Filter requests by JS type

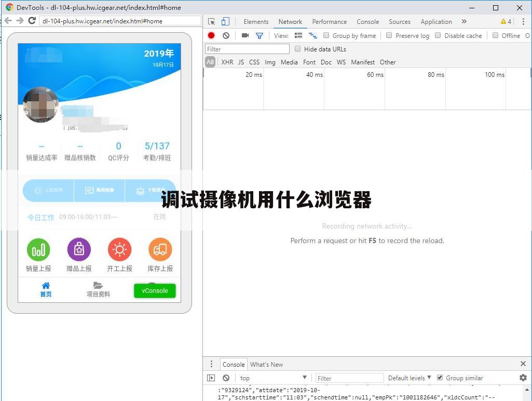(241, 62)
